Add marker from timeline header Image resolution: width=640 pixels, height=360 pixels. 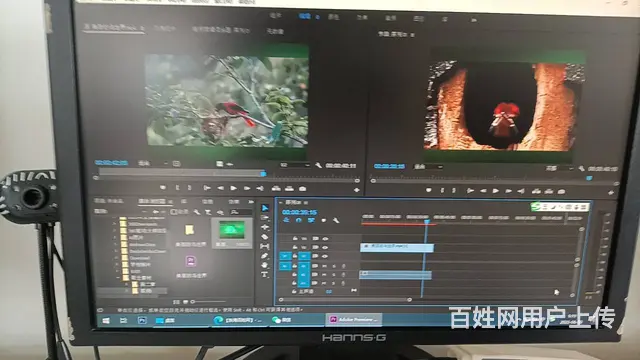point(324,220)
